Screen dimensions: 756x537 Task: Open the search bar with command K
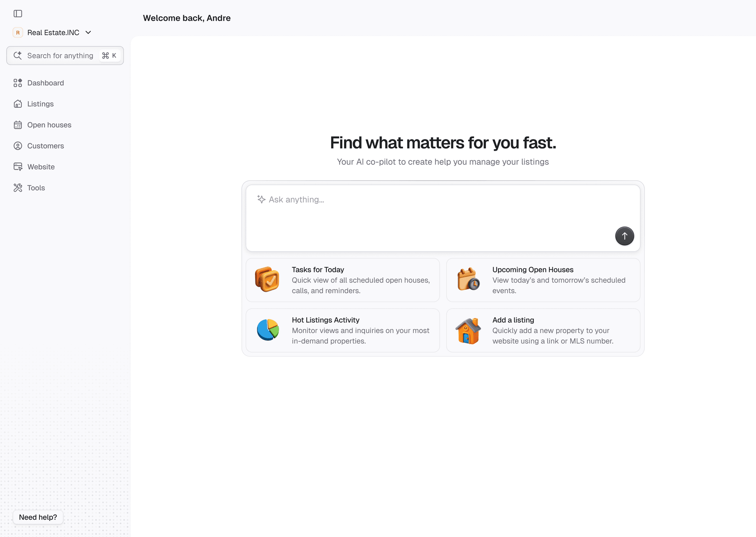(65, 55)
